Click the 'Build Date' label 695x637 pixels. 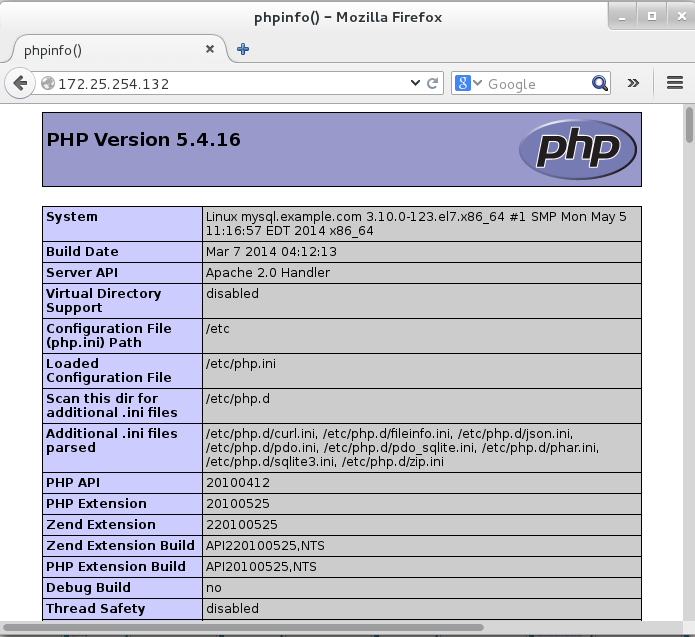82,252
